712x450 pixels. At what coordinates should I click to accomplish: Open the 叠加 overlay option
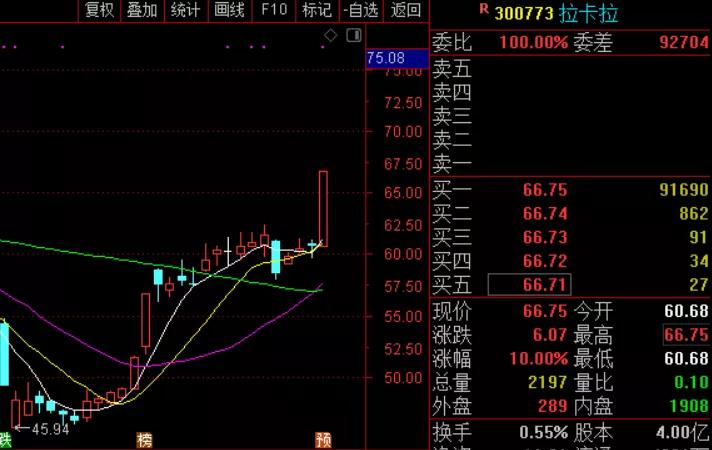point(142,10)
